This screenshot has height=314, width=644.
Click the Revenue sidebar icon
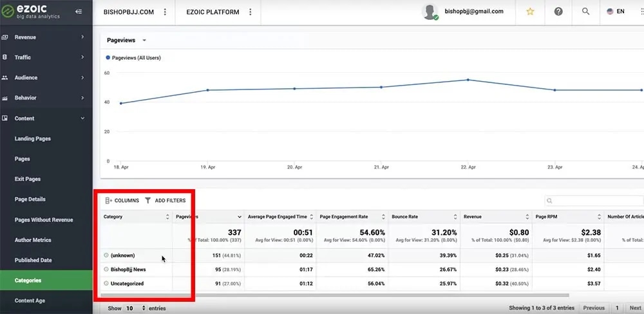point(5,37)
